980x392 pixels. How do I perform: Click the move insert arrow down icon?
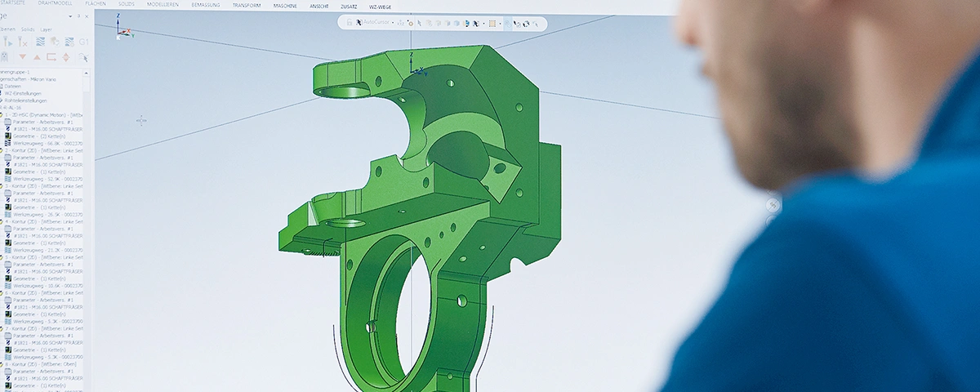point(23,56)
